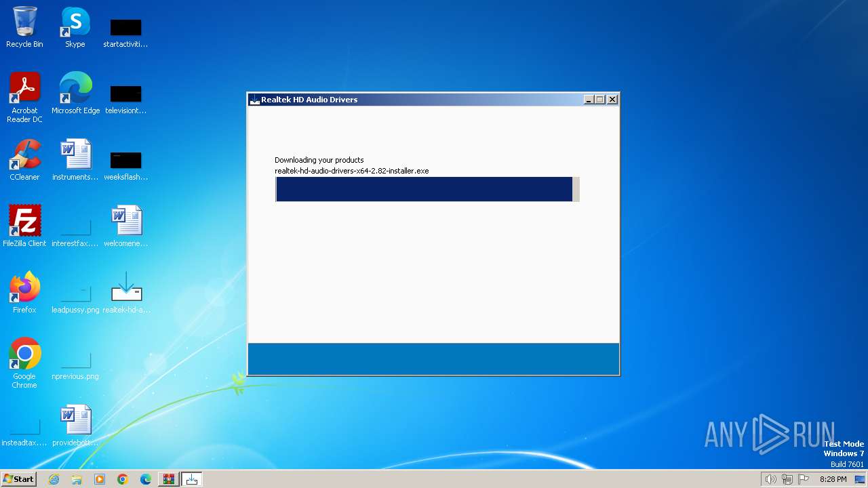Open the clock showing 8:28 PM
Viewport: 868px width, 488px height.
pyautogui.click(x=833, y=479)
